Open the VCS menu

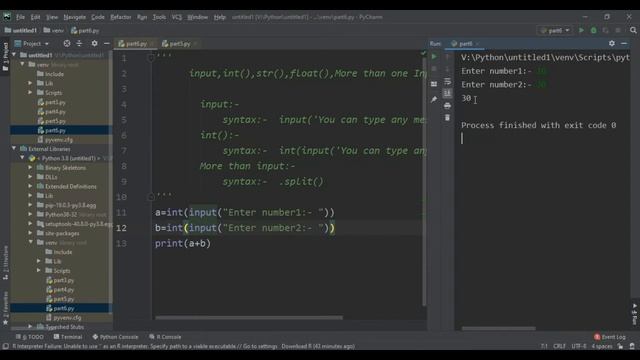(177, 17)
